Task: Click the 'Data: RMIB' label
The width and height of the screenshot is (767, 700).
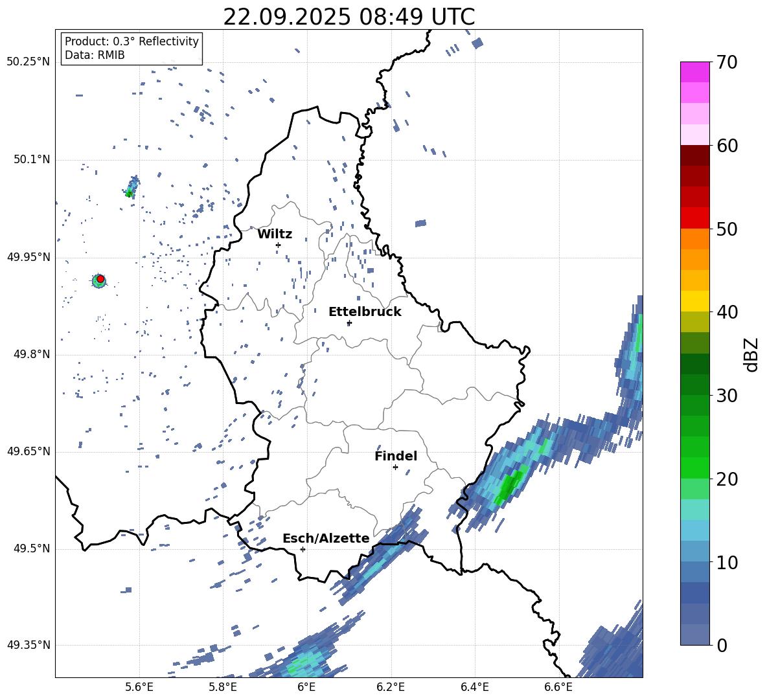Action: coord(95,55)
